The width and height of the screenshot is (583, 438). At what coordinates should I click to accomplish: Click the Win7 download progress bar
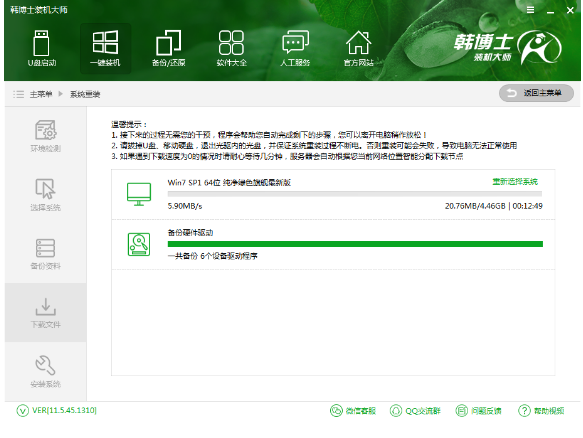pyautogui.click(x=355, y=194)
